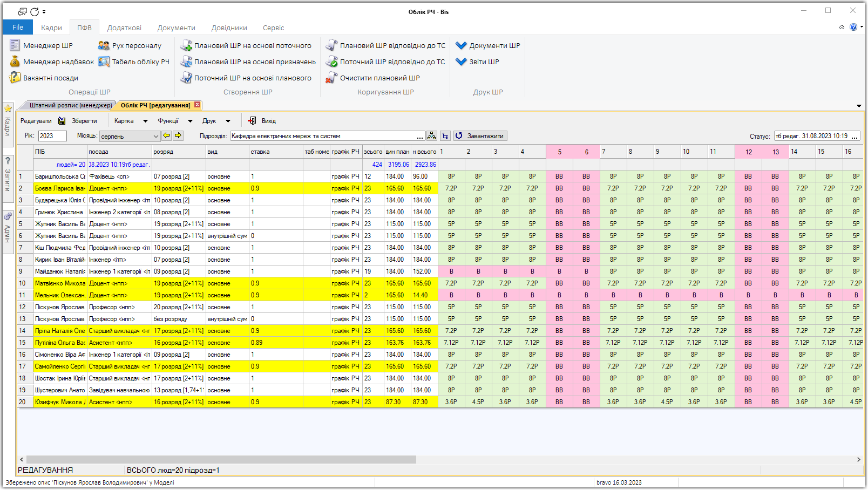The height and width of the screenshot is (490, 868).
Task: Close the Облік РЧ [редагування] tab
Action: click(198, 105)
